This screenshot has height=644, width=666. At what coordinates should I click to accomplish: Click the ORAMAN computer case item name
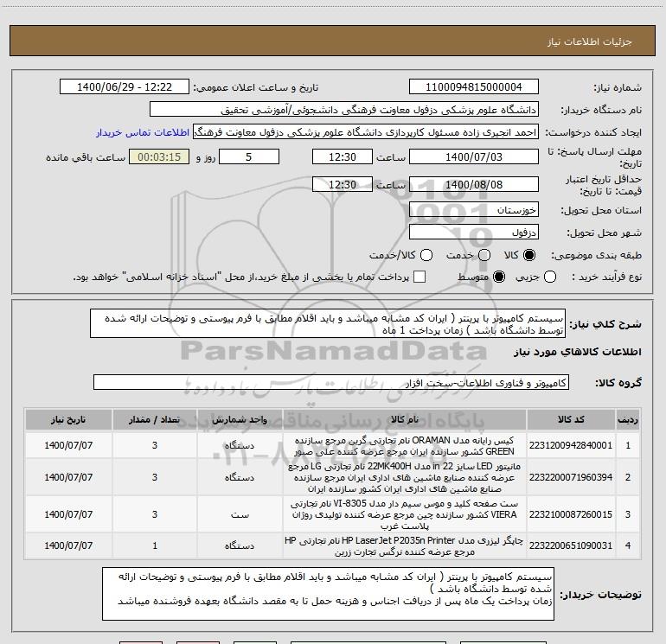tap(405, 446)
